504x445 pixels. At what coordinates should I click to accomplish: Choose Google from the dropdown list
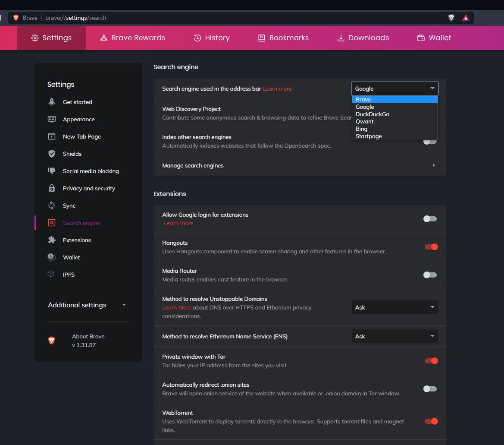395,107
